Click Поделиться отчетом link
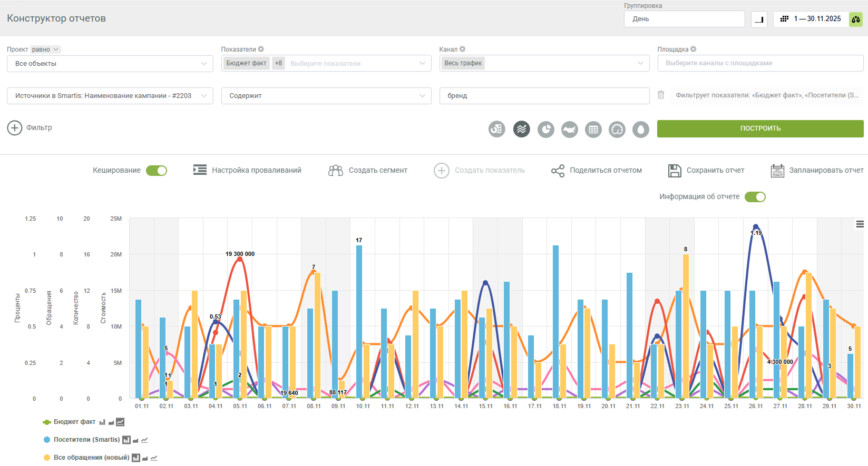 click(597, 171)
